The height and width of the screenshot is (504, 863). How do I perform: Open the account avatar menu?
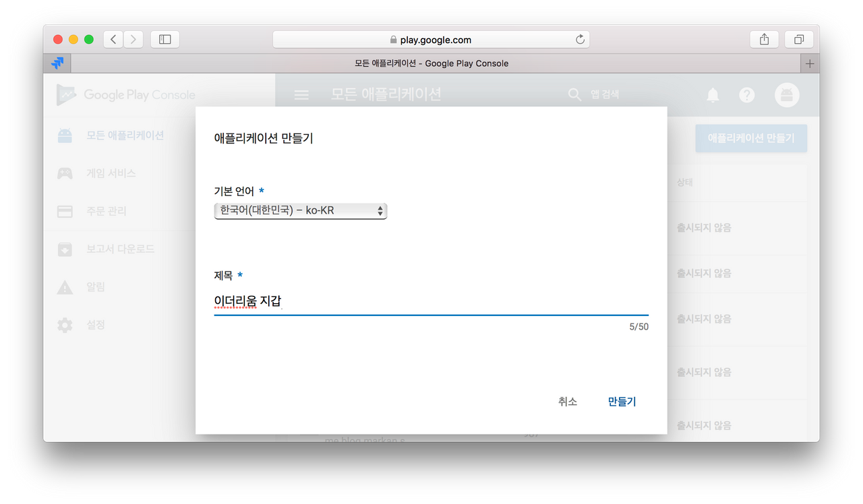[x=787, y=94]
